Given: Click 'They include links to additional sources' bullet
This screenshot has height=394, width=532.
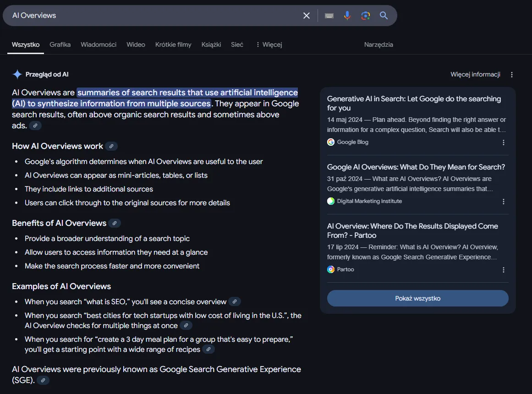Looking at the screenshot, I should [x=89, y=189].
